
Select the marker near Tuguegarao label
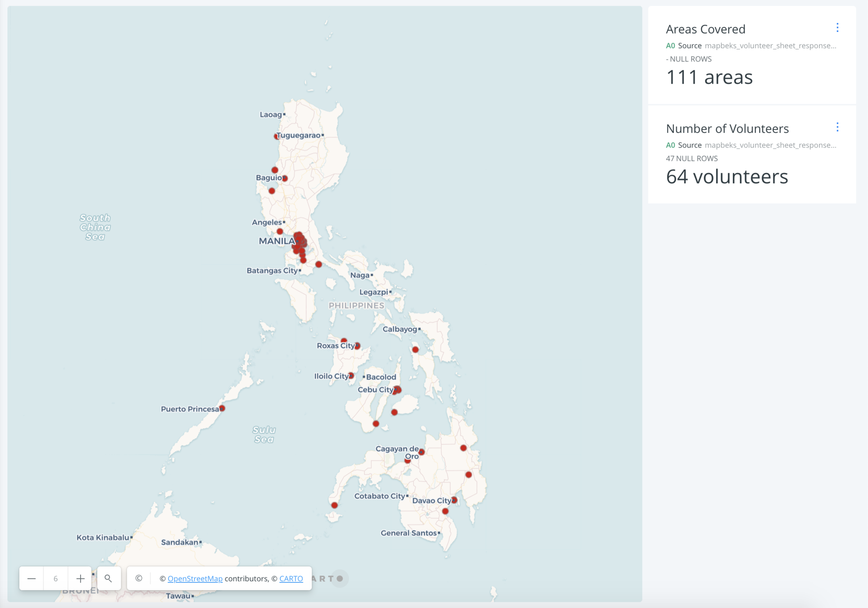coord(277,136)
